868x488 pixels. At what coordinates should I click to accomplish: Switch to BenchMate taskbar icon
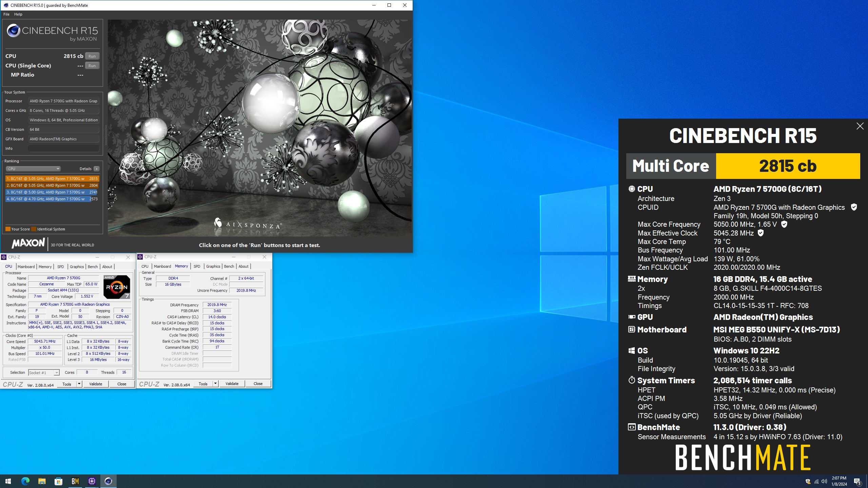pos(75,481)
